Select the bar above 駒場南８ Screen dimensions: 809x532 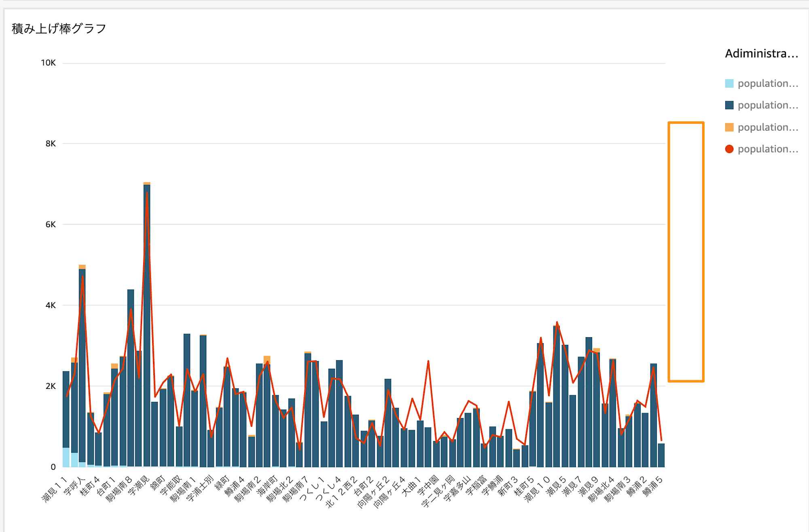coord(131,378)
